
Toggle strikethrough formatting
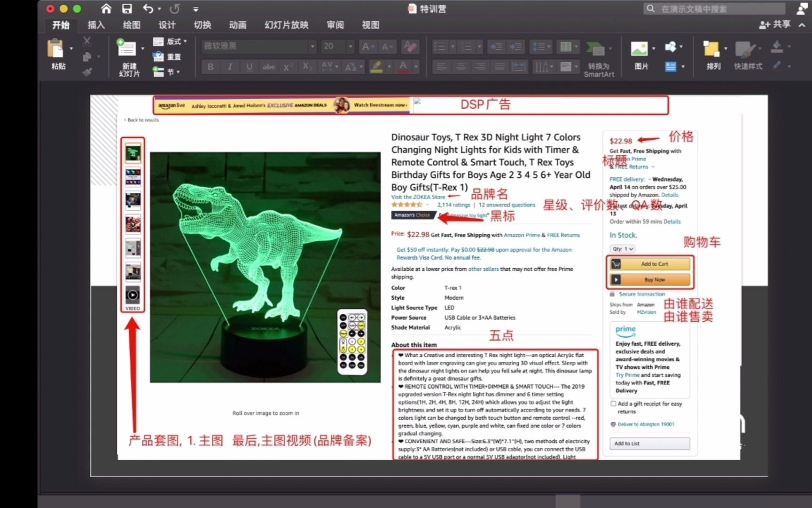[269, 67]
